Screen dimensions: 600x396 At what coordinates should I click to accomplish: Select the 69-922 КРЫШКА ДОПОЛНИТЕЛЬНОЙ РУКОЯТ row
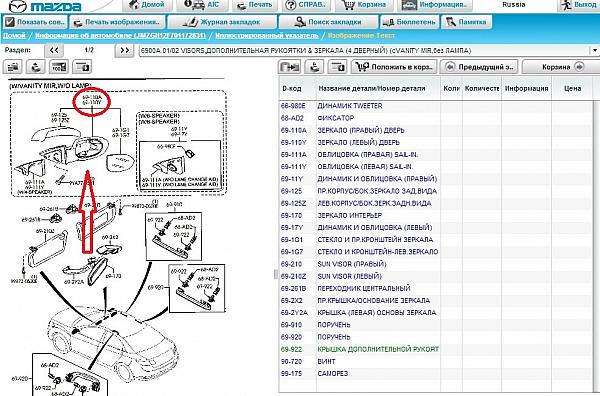pos(436,349)
